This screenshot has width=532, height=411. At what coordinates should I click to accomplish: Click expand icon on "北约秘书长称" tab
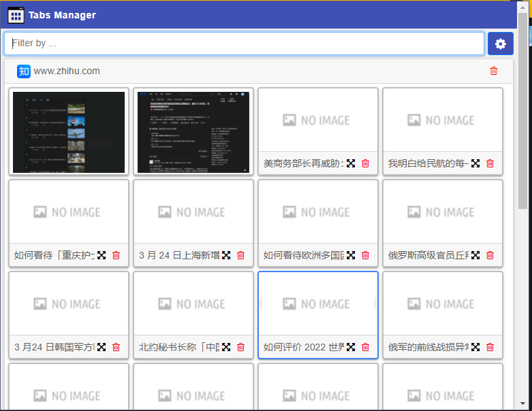click(226, 347)
